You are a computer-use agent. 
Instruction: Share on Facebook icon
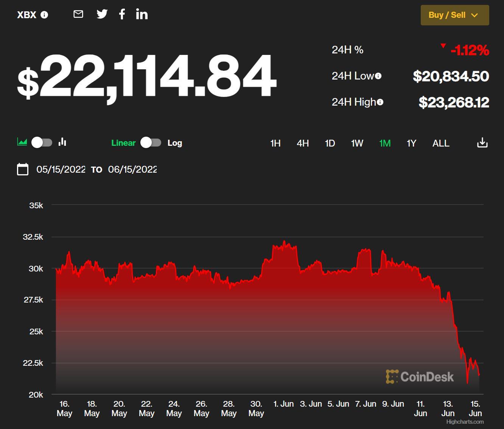(122, 14)
